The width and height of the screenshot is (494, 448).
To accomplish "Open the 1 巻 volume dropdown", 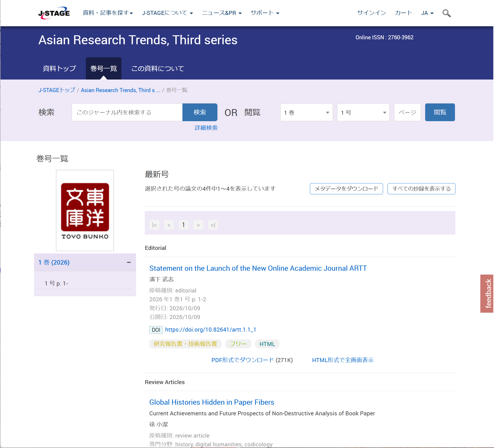I will tap(307, 112).
